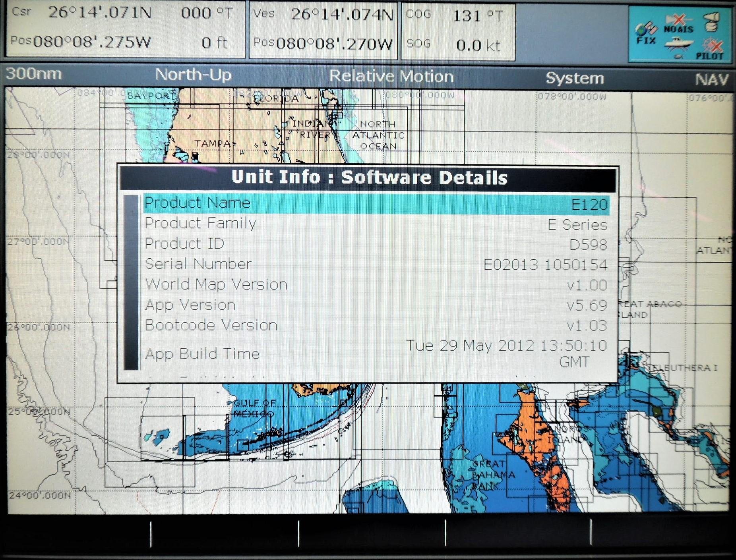
Task: Click the v1.03 bootcode value
Action: pos(587,326)
